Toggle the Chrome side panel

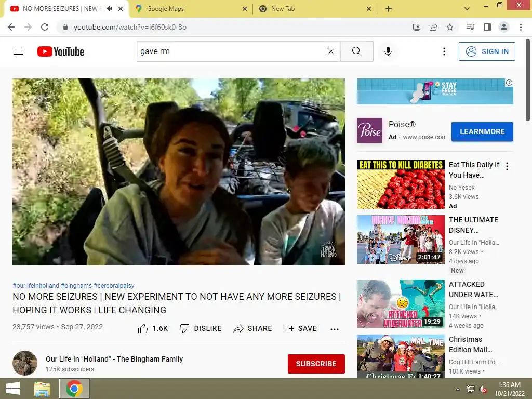(x=487, y=27)
